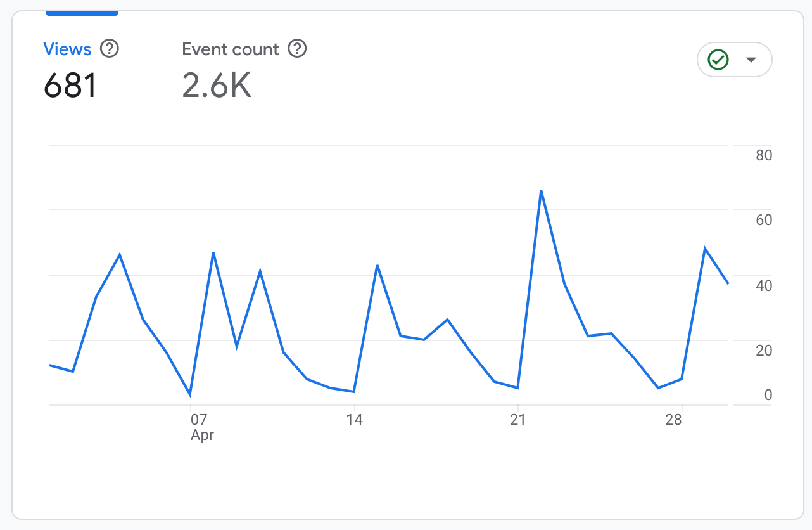Click the 681 views total value

(70, 86)
